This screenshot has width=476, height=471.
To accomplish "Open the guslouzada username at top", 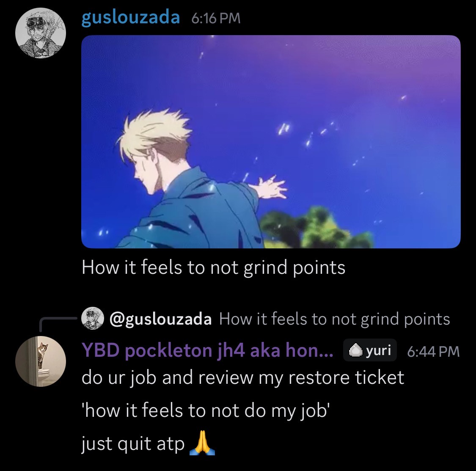I will [x=131, y=18].
